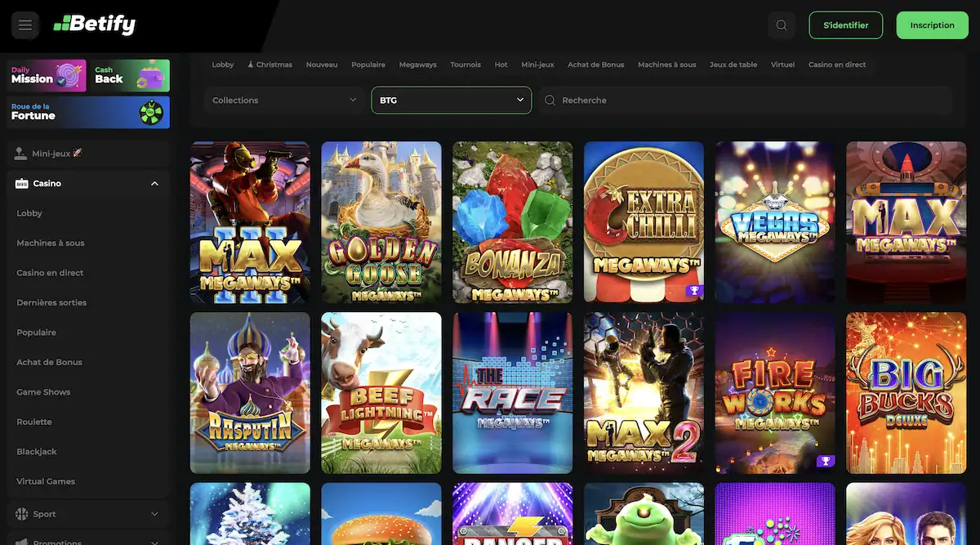Expand the Sport sidebar section
This screenshot has width=980, height=545.
pos(155,514)
